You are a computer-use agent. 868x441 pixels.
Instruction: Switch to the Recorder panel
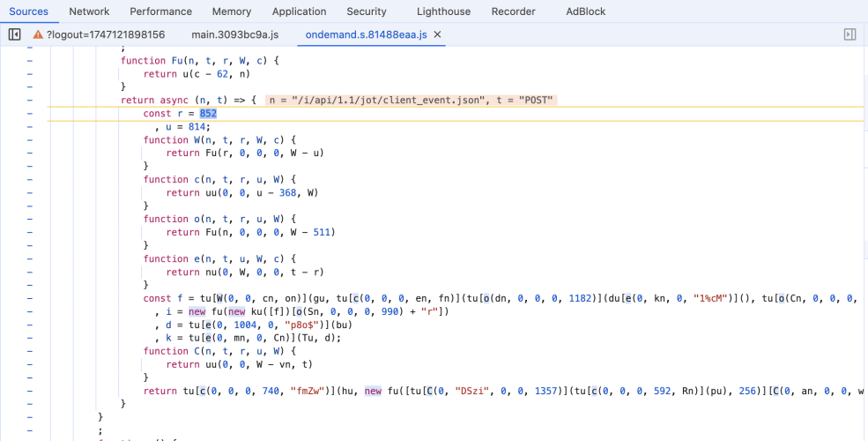[x=513, y=11]
